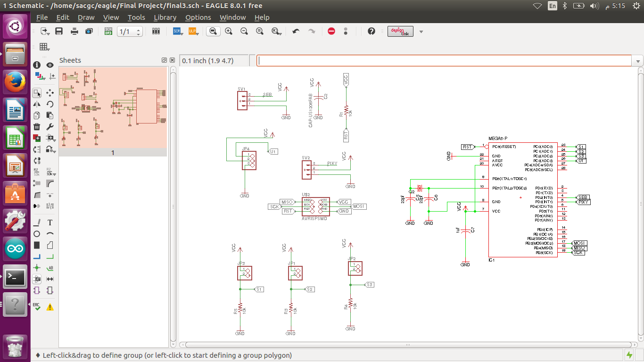This screenshot has width=644, height=362.
Task: Toggle the Show eye tool
Action: [50, 65]
